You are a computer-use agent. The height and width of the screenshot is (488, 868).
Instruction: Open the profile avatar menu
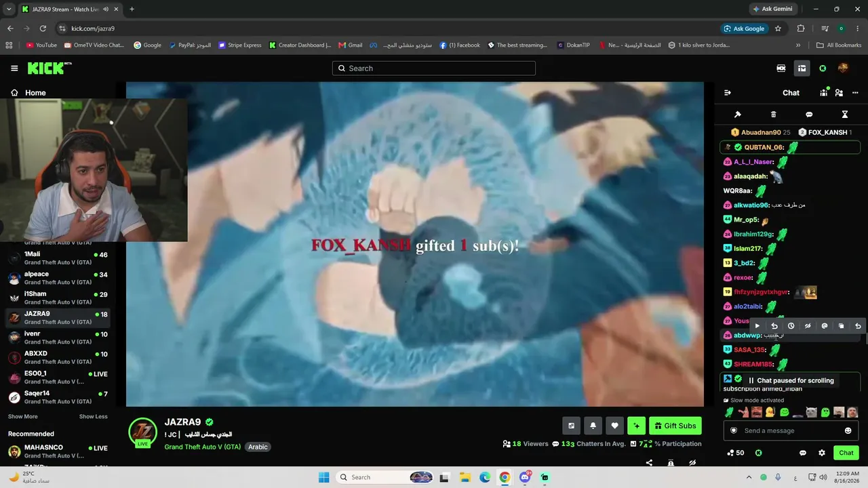point(843,68)
